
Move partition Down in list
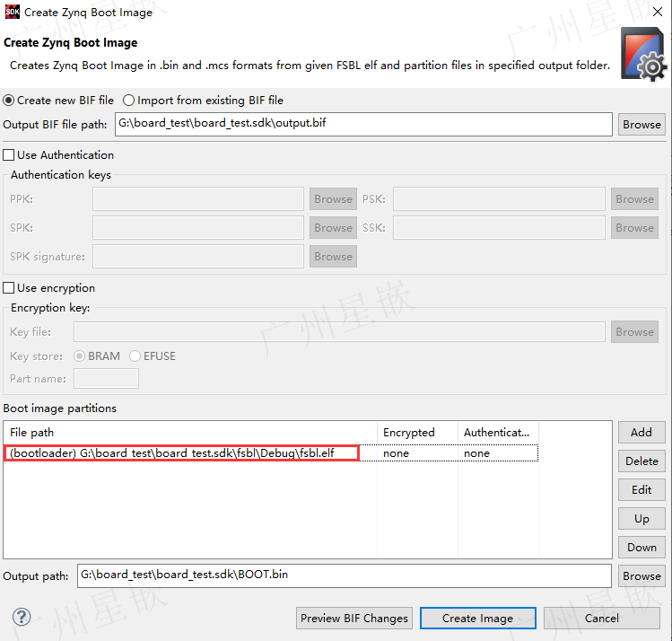coord(641,547)
